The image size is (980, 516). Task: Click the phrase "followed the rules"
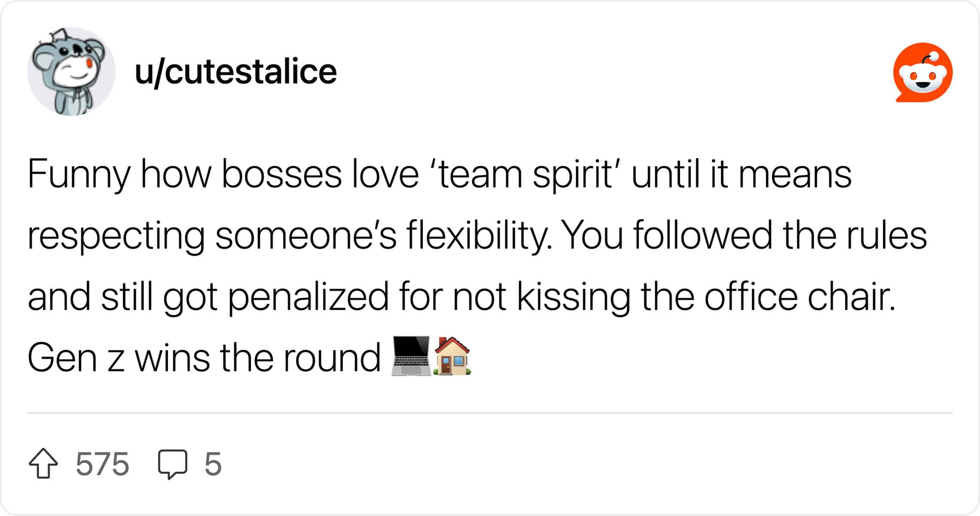[x=780, y=235]
